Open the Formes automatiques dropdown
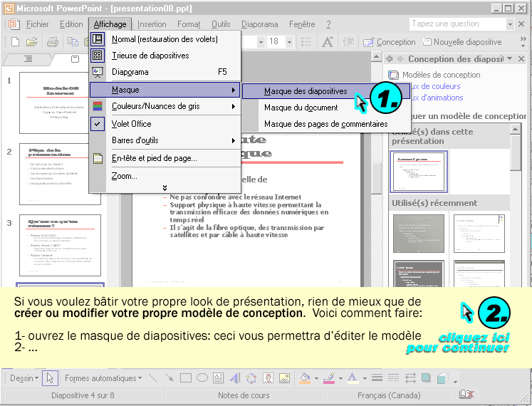532x406 pixels. [x=103, y=378]
